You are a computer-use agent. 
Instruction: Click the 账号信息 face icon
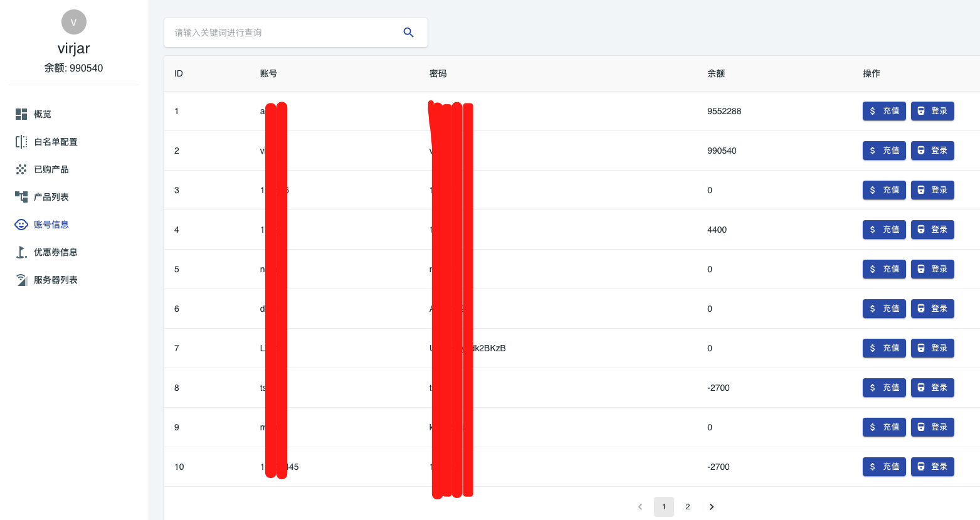point(21,225)
